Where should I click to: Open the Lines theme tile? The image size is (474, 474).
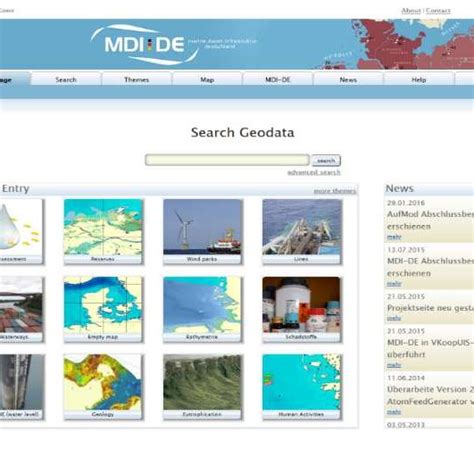pos(302,232)
